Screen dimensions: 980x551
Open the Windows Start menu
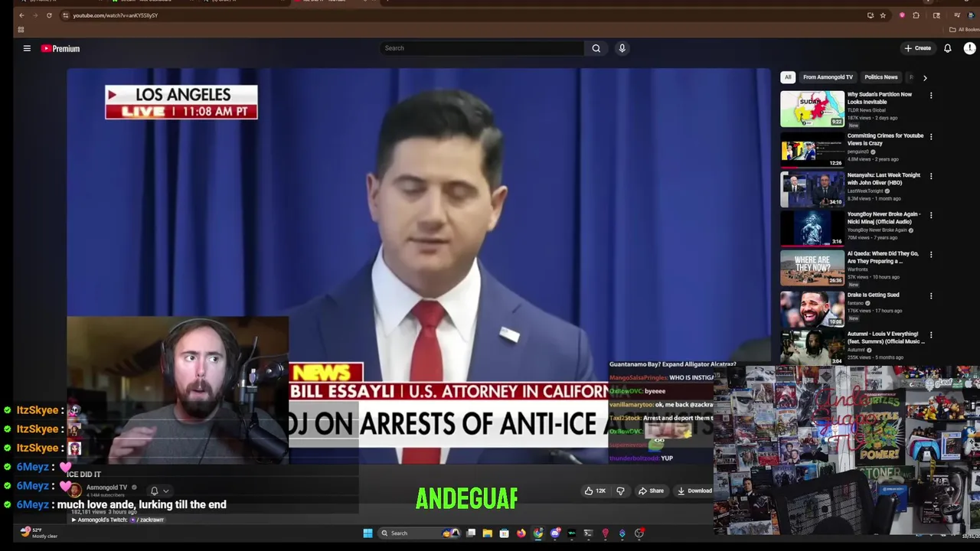click(x=367, y=533)
